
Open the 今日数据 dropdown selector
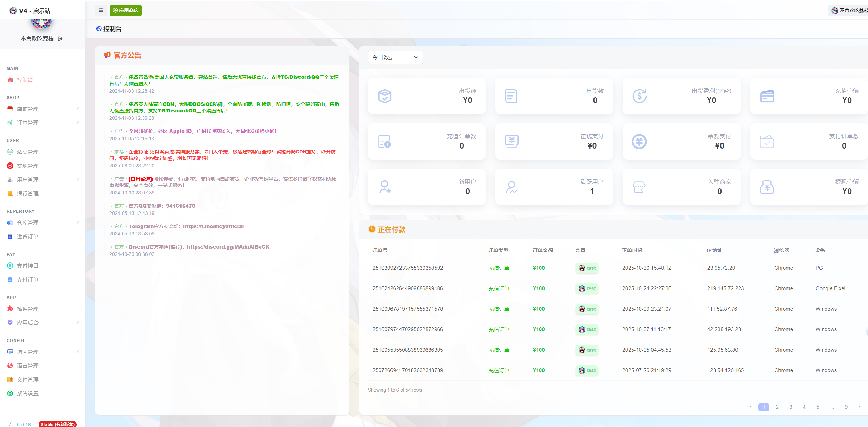[x=395, y=57]
